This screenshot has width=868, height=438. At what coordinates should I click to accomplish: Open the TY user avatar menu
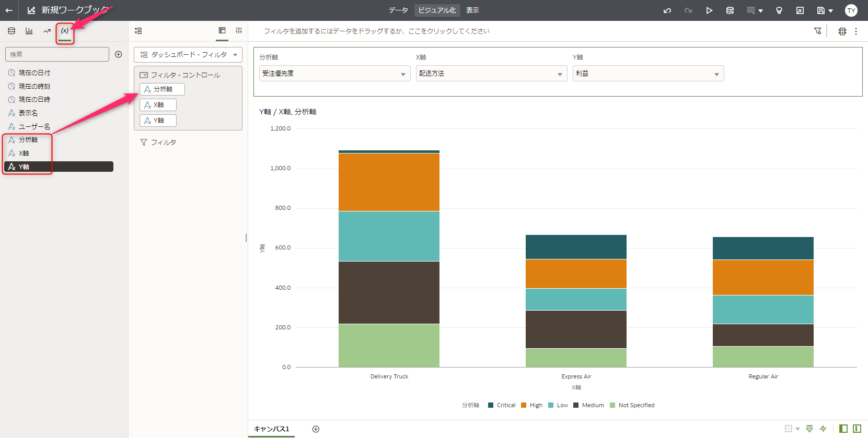click(x=851, y=10)
